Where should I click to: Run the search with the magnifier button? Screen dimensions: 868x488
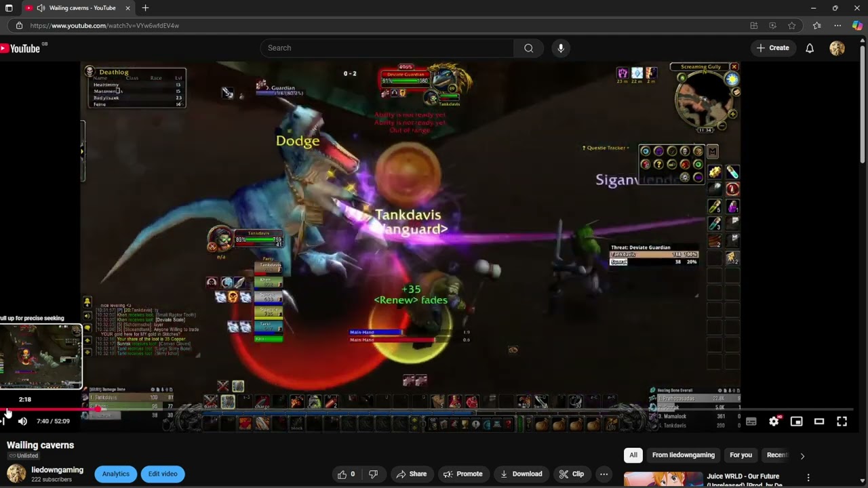pos(528,48)
